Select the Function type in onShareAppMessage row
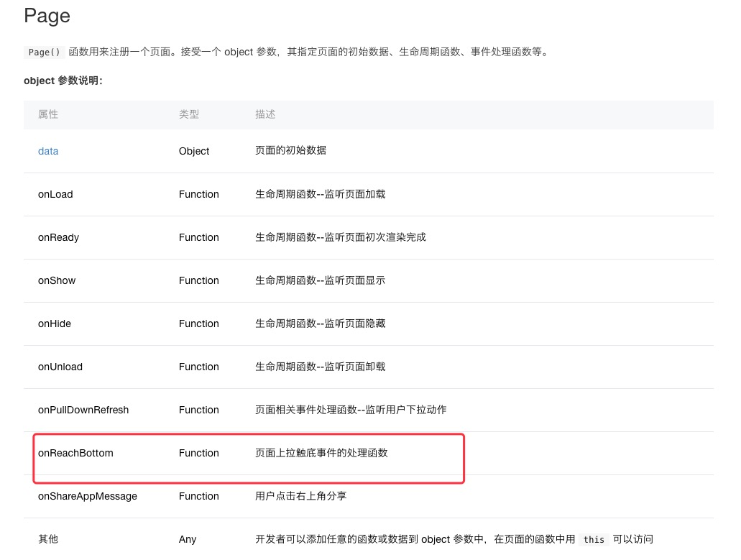 [198, 496]
